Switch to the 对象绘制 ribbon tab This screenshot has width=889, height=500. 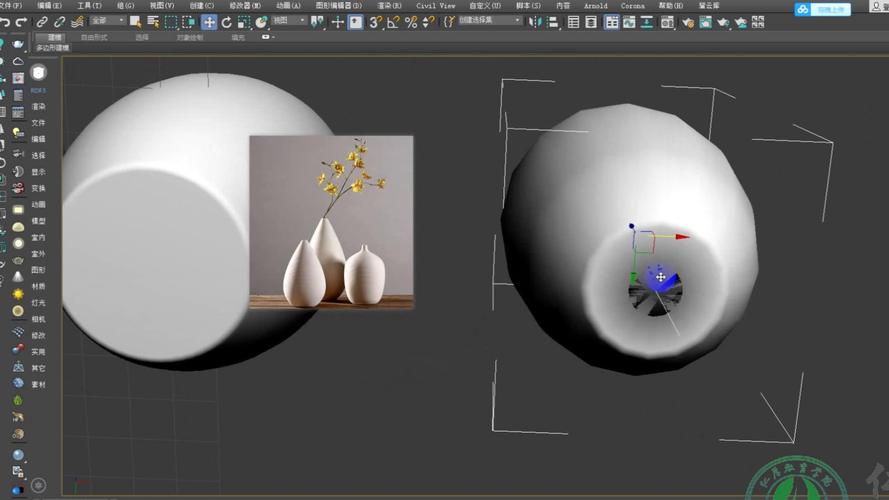(189, 37)
